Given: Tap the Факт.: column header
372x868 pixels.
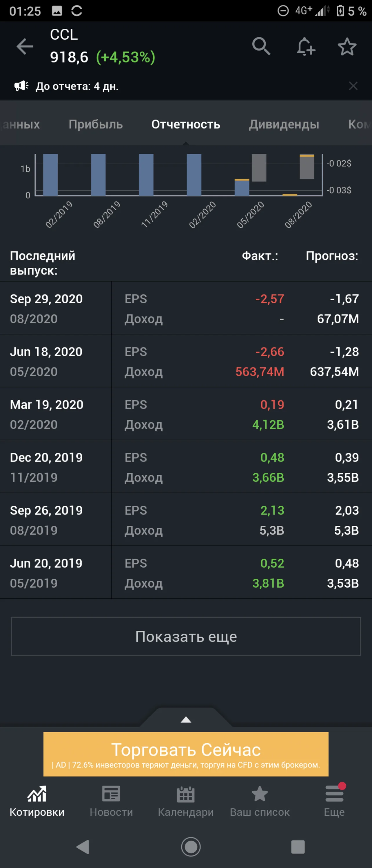Looking at the screenshot, I should [x=260, y=256].
